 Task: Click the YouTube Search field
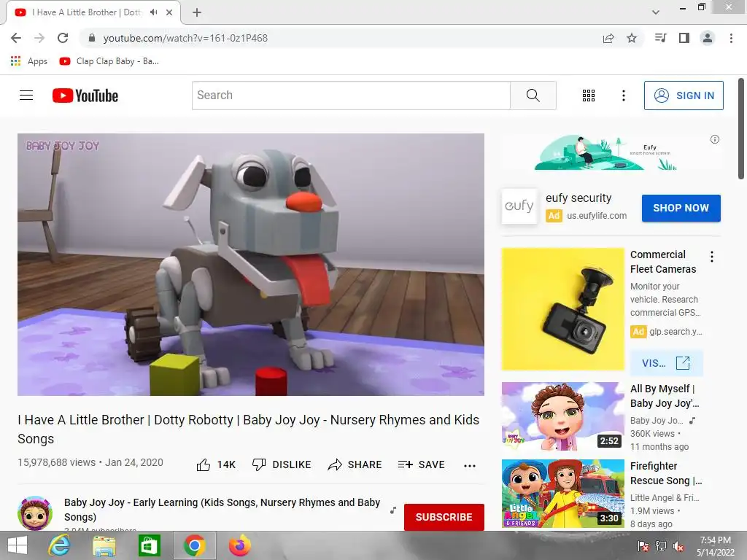point(351,96)
